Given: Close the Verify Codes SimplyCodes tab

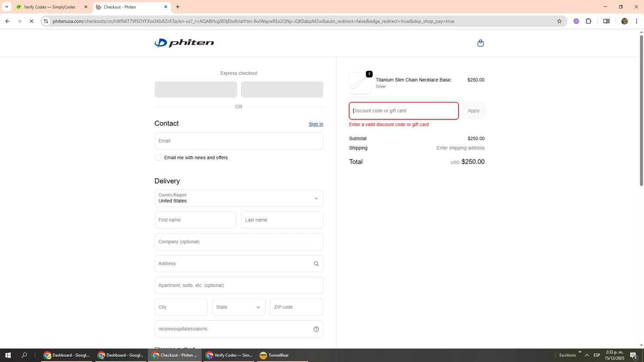Looking at the screenshot, I should [86, 7].
